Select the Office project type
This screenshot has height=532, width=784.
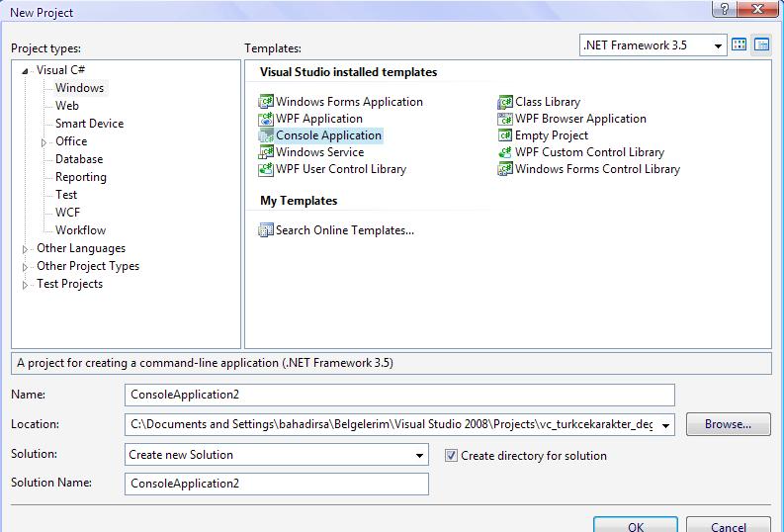71,141
